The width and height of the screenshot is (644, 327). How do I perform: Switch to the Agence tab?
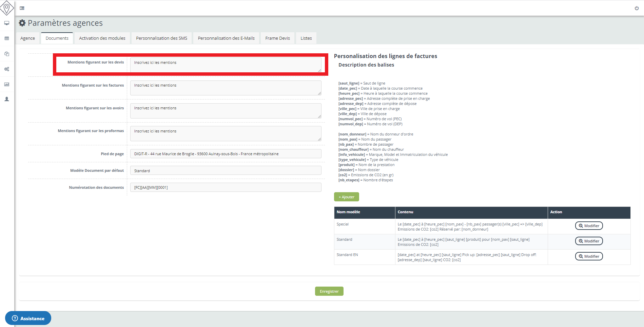[27, 38]
